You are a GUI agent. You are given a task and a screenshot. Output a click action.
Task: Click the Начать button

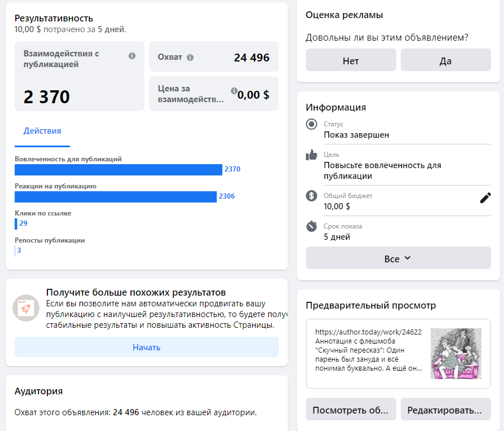[147, 347]
